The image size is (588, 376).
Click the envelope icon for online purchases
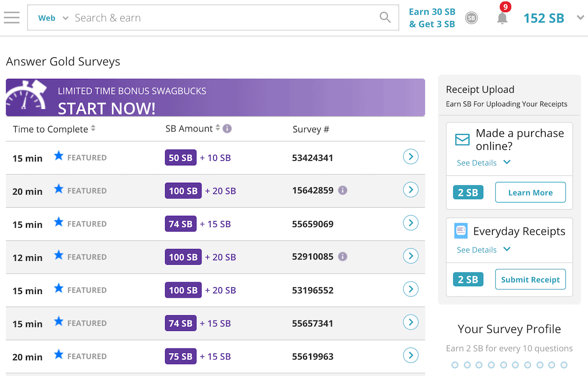[x=461, y=139]
